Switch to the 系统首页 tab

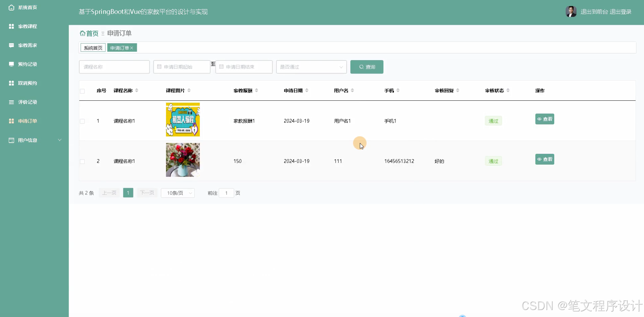[x=92, y=48]
